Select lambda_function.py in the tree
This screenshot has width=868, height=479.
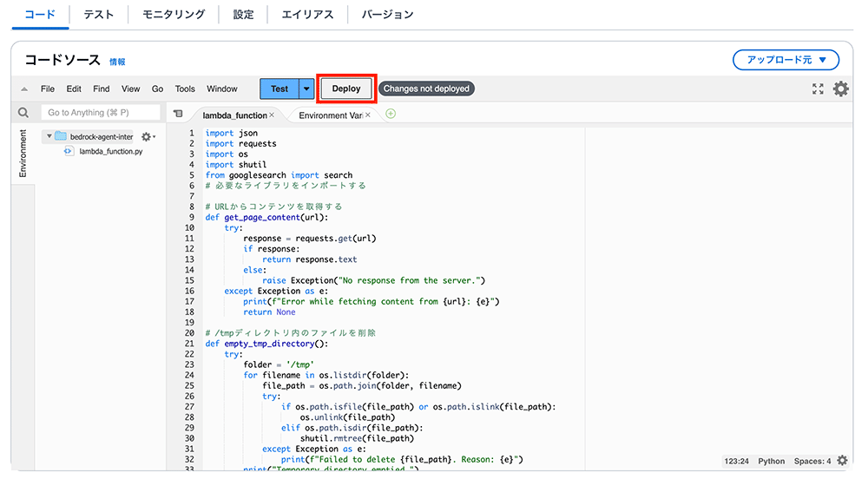(111, 151)
